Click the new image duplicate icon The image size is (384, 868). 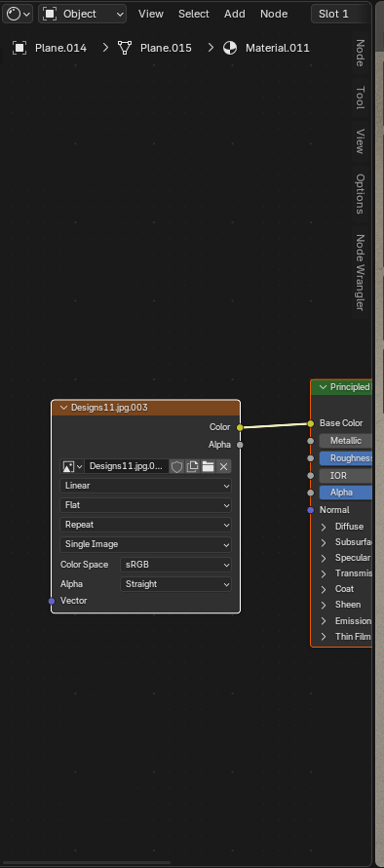[x=193, y=466]
